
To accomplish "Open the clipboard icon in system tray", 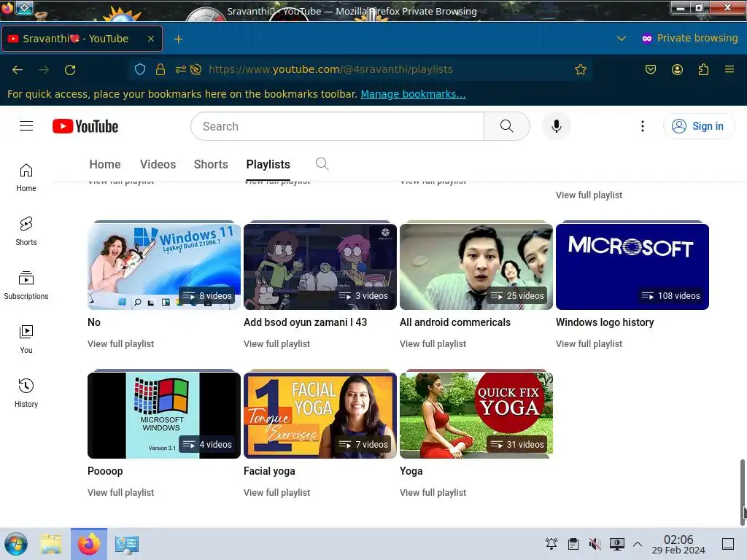I will 573,544.
